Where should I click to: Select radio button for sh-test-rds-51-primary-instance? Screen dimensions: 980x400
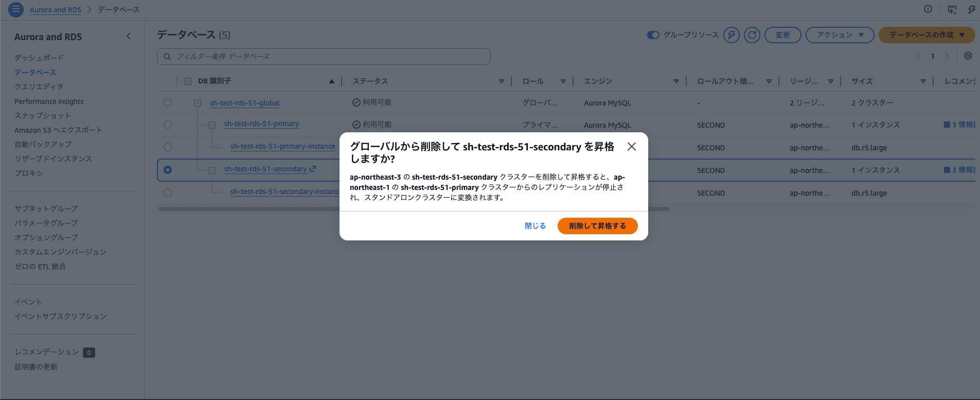tap(168, 147)
